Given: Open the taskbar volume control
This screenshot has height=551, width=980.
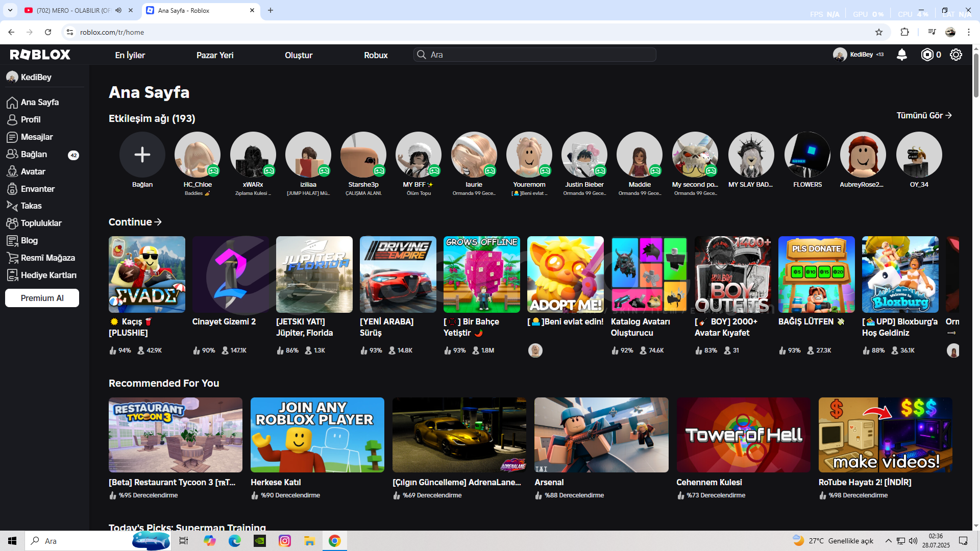Looking at the screenshot, I should (913, 541).
